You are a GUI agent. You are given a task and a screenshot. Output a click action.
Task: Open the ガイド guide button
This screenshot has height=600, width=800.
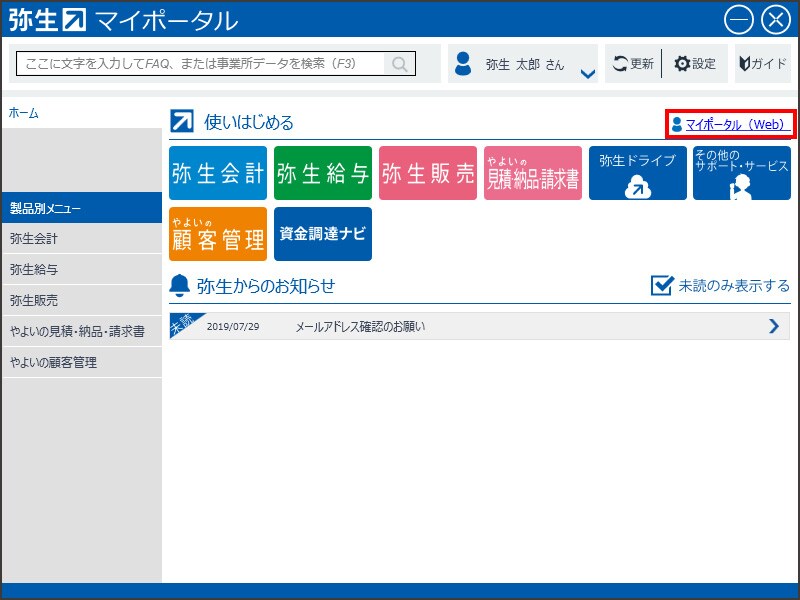click(763, 64)
